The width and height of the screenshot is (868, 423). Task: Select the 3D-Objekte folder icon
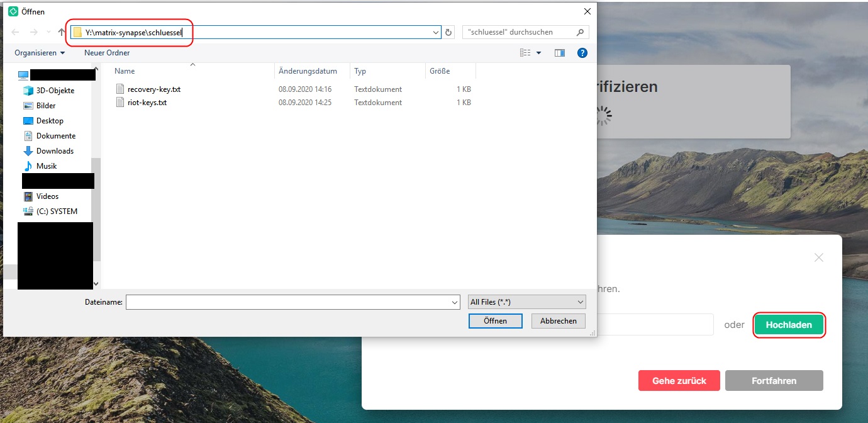[28, 91]
